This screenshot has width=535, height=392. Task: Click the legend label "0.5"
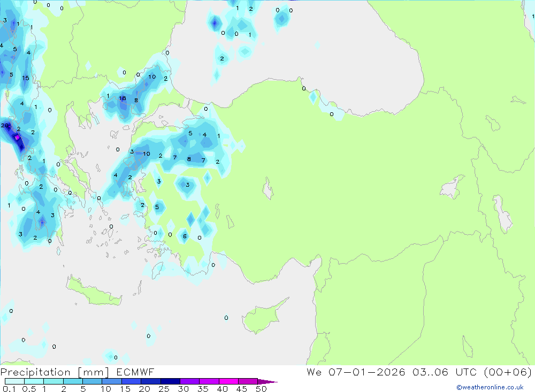[29, 389]
